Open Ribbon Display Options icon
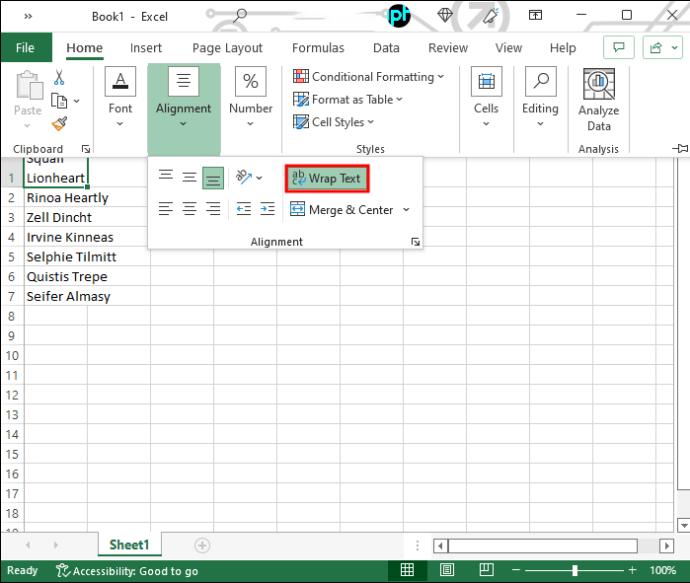 [x=535, y=15]
